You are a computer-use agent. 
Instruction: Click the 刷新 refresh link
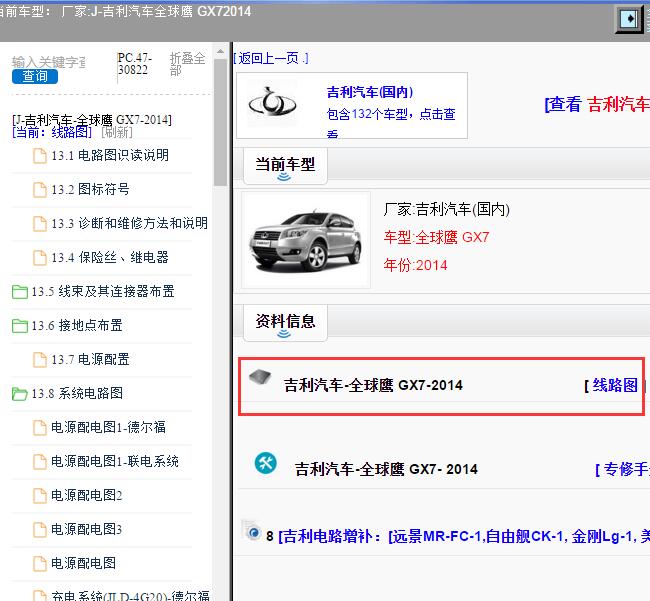(117, 132)
